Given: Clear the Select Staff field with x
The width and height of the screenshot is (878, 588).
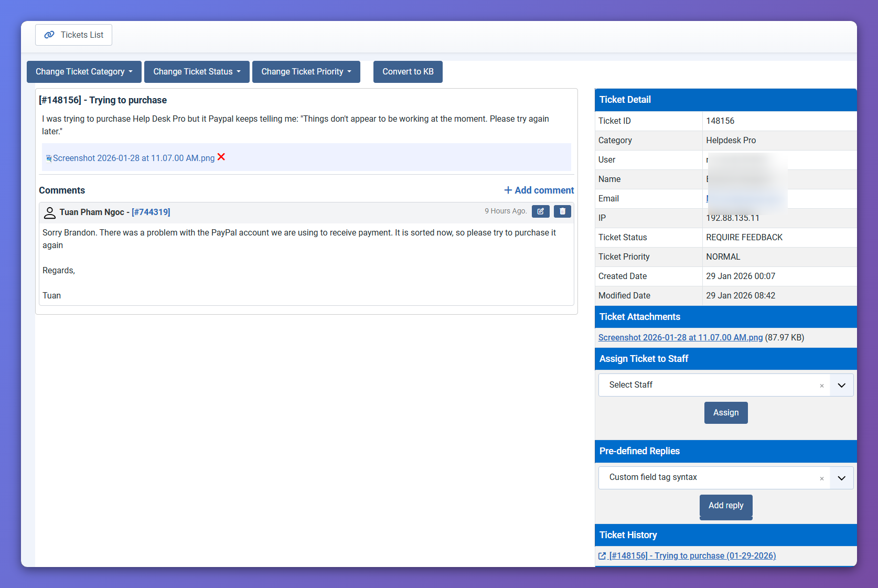Looking at the screenshot, I should click(821, 386).
